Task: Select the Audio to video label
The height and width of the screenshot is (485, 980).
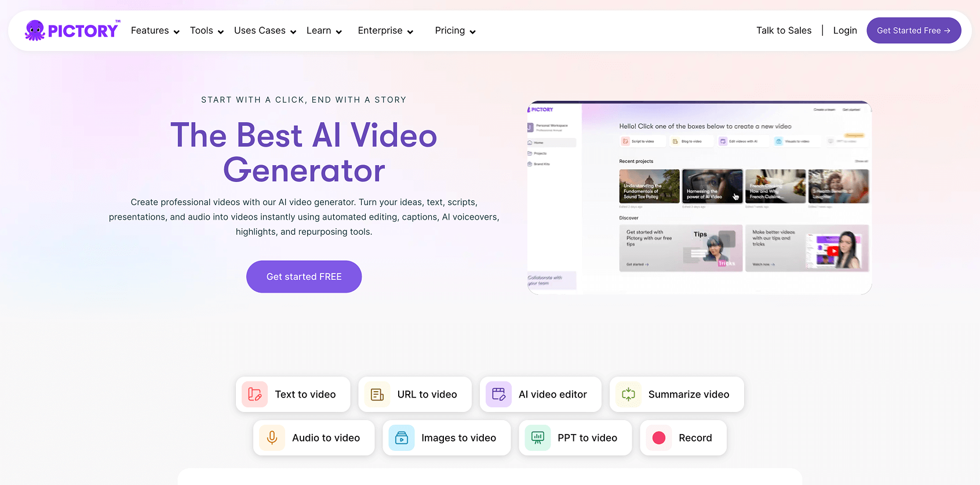Action: point(326,438)
